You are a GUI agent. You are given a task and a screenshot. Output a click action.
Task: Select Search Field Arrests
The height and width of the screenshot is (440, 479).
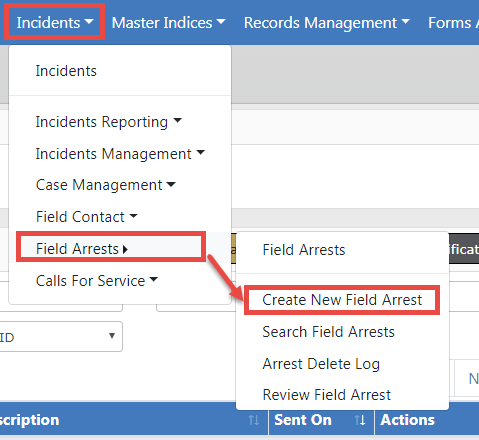[328, 332]
